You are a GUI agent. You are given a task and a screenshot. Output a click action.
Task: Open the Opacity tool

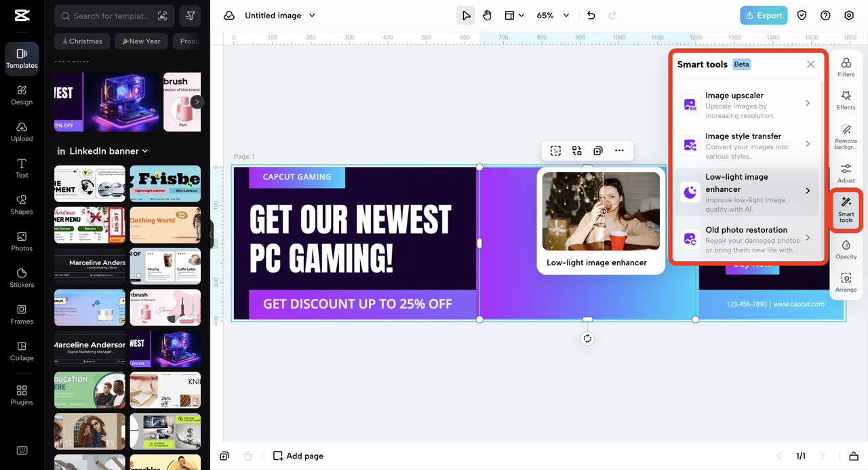point(846,250)
